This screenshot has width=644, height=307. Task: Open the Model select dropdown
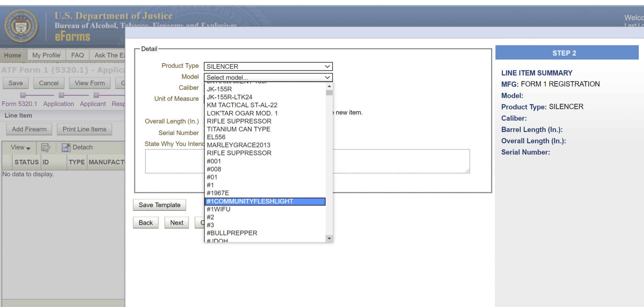click(x=268, y=77)
